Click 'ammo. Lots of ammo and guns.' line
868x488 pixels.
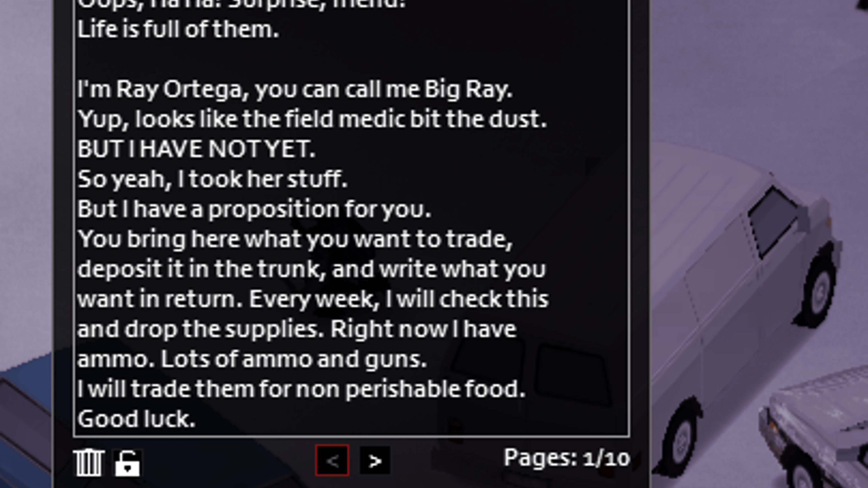pyautogui.click(x=252, y=359)
